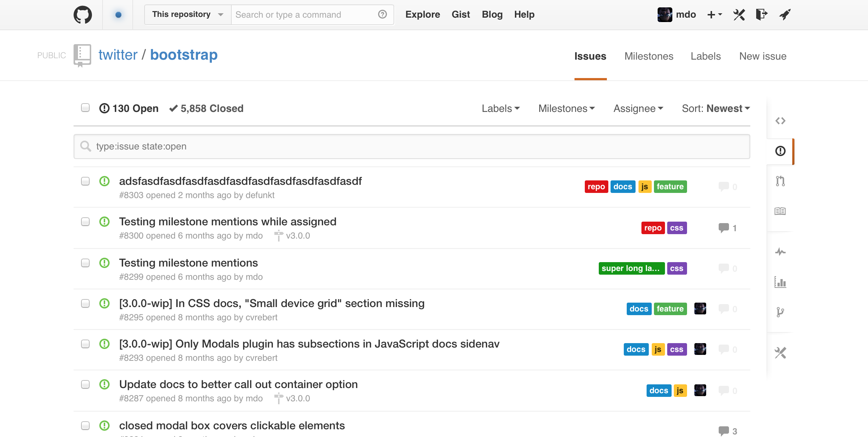The width and height of the screenshot is (868, 437).
Task: Select checkbox for issue #8300
Action: [85, 222]
